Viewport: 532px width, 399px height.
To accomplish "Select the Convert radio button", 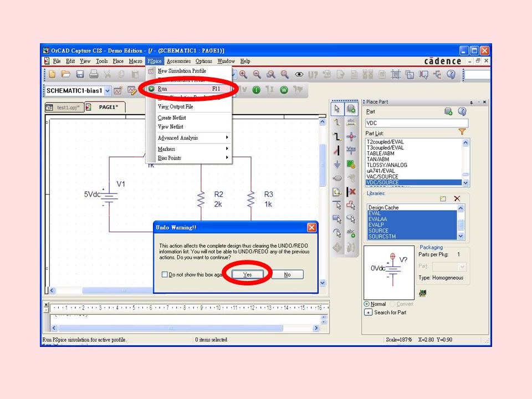I will pyautogui.click(x=392, y=304).
